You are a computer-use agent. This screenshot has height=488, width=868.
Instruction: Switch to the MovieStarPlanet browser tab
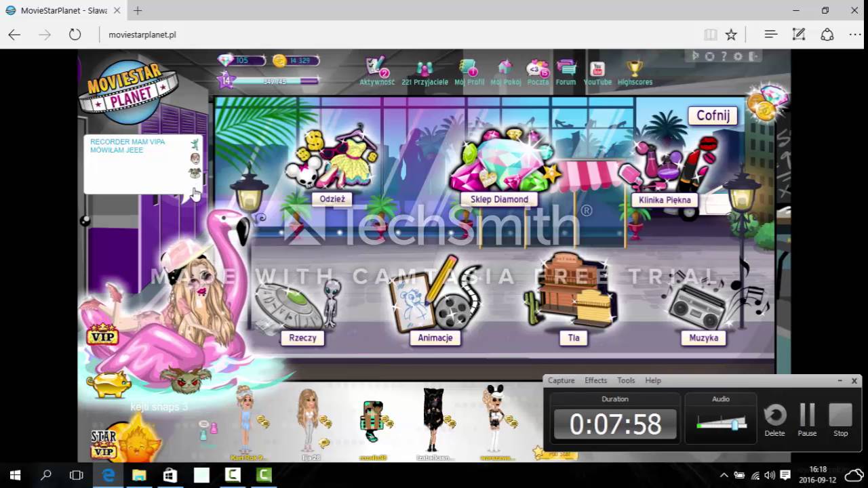[62, 11]
